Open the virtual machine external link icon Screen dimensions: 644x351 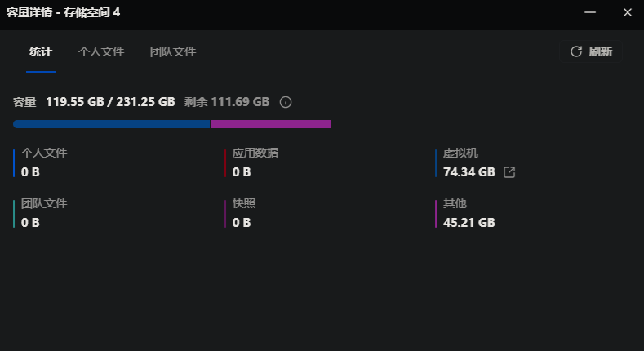click(509, 172)
